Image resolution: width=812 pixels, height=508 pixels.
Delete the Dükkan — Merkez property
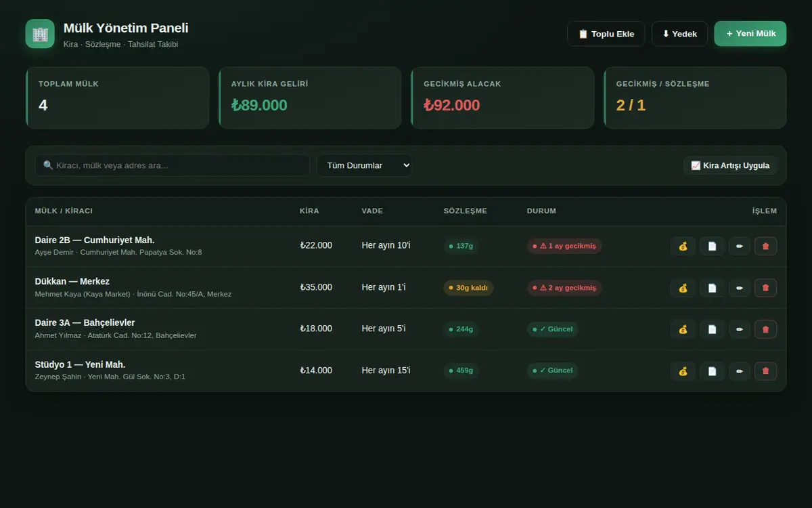coord(765,288)
